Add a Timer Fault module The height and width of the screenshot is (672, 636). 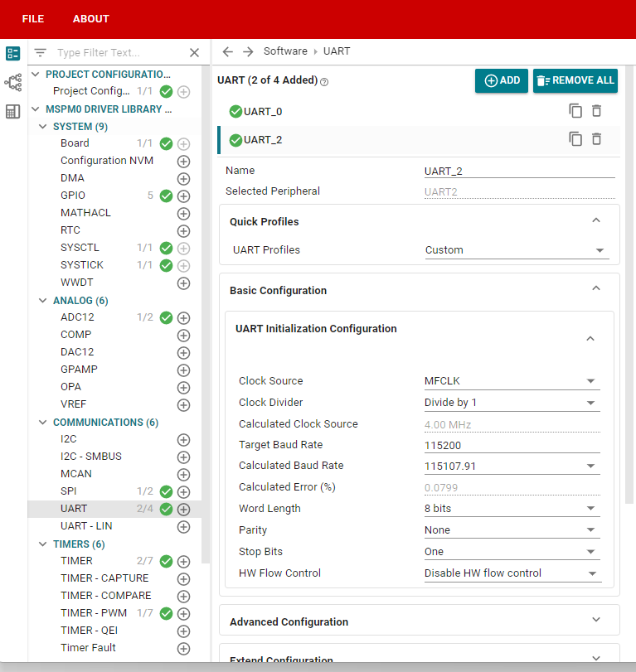(183, 649)
